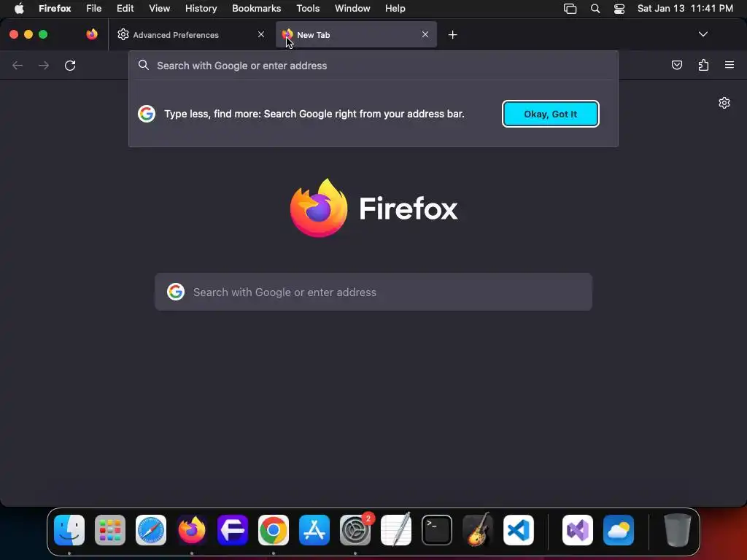Open System Settings from the Dock
747x560 pixels.
click(x=355, y=530)
